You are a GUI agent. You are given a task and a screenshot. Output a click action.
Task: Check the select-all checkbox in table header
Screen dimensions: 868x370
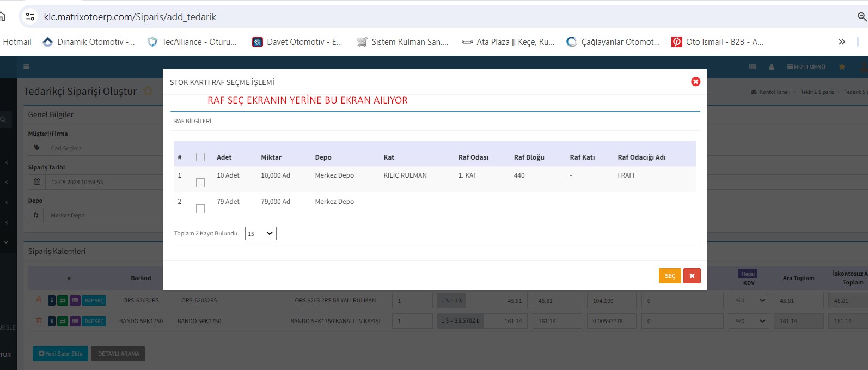[x=200, y=157]
